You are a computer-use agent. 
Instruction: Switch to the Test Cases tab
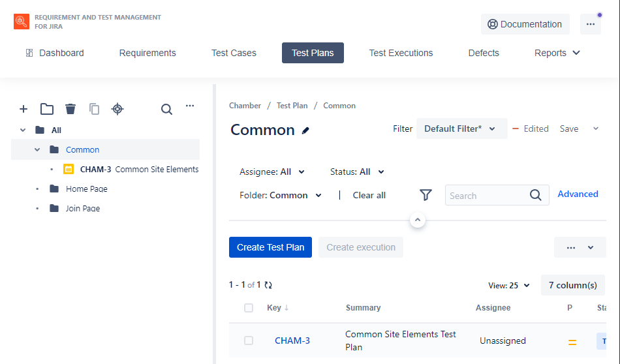(x=234, y=53)
